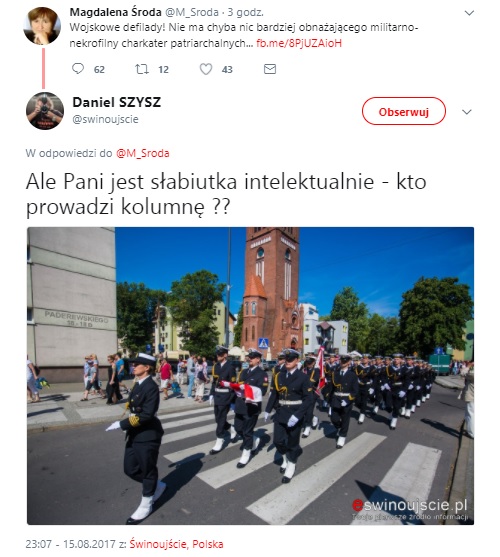Viewport: 500px width, 557px height.
Task: Open the Świnoujście, Polska location link
Action: tap(176, 544)
